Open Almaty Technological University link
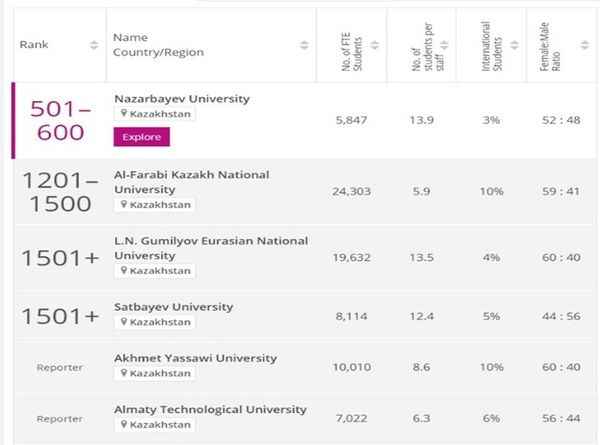Image resolution: width=600 pixels, height=445 pixels. 210,409
